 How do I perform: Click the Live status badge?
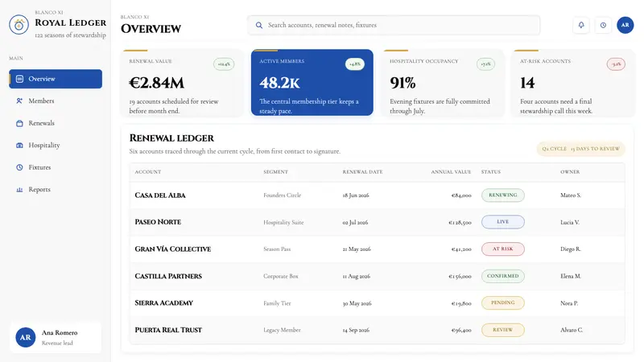(502, 222)
